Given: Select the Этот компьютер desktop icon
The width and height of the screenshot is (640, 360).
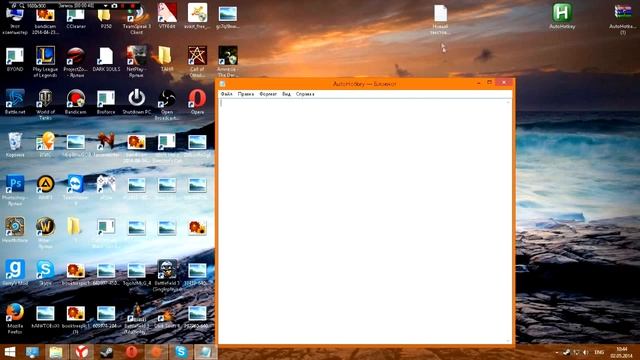Looking at the screenshot, I should pyautogui.click(x=15, y=20).
